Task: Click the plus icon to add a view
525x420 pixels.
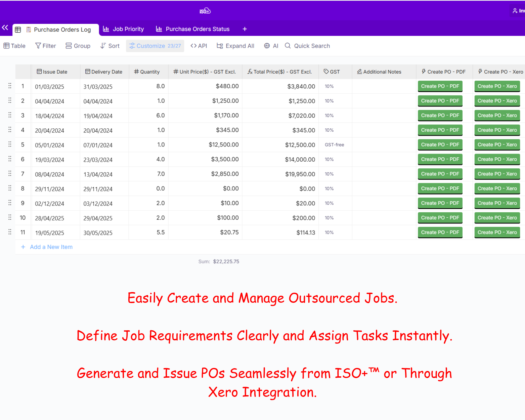Action: [x=245, y=29]
